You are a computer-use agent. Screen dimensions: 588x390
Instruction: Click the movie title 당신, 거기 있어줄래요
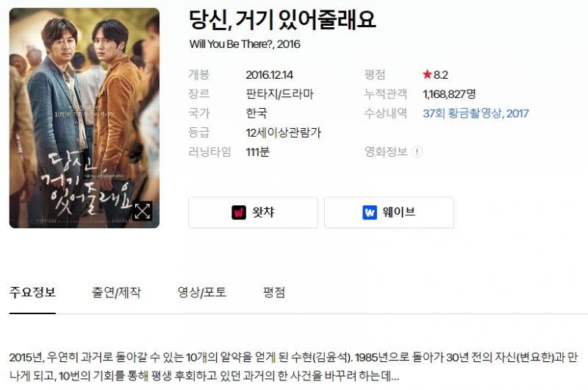click(x=282, y=20)
